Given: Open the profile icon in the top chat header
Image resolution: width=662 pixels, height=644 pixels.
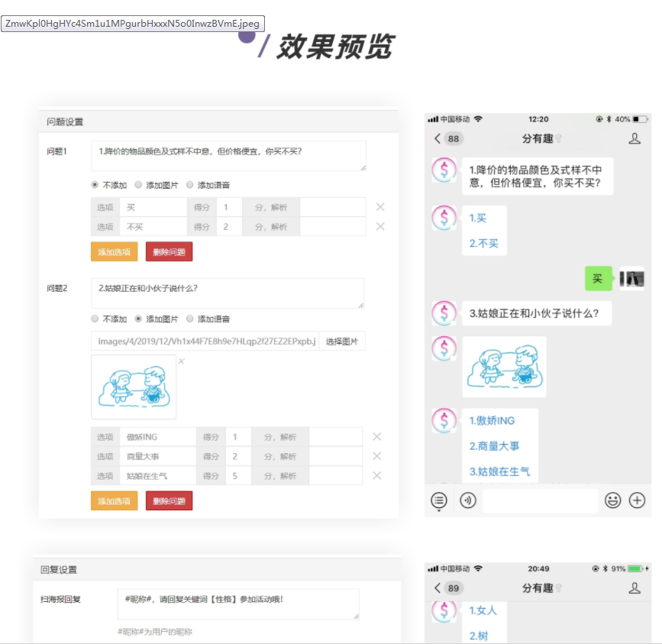Looking at the screenshot, I should click(635, 138).
